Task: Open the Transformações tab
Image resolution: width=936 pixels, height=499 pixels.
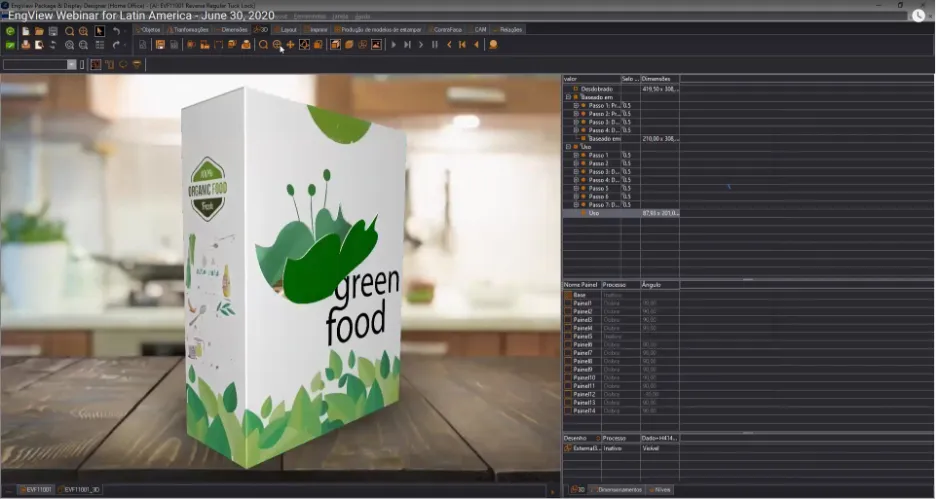Action: [x=189, y=29]
